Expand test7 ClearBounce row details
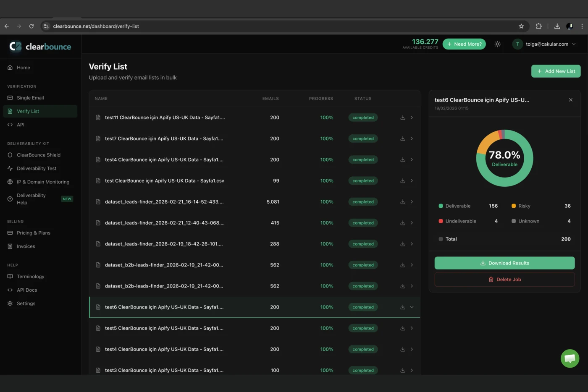This screenshot has width=588, height=392. tap(412, 139)
